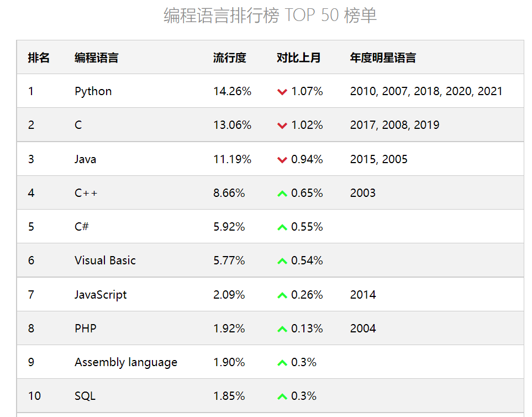Click star years 2015, 2005
This screenshot has width=532, height=417.
coord(378,159)
